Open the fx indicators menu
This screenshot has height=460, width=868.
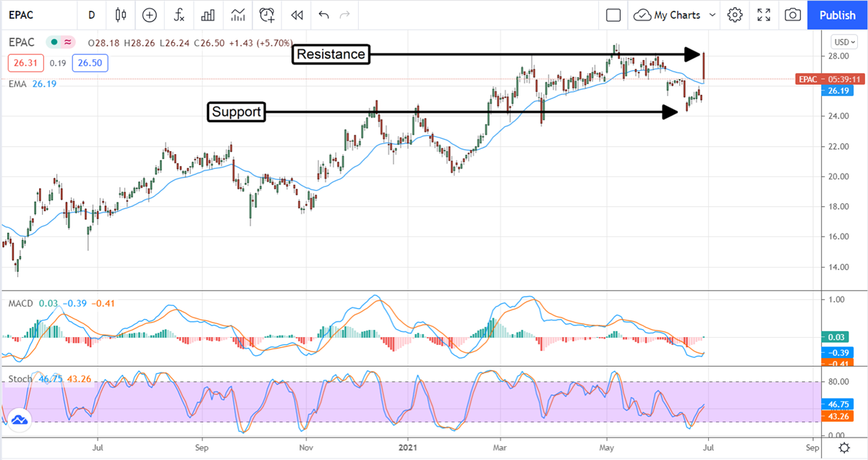click(x=179, y=14)
